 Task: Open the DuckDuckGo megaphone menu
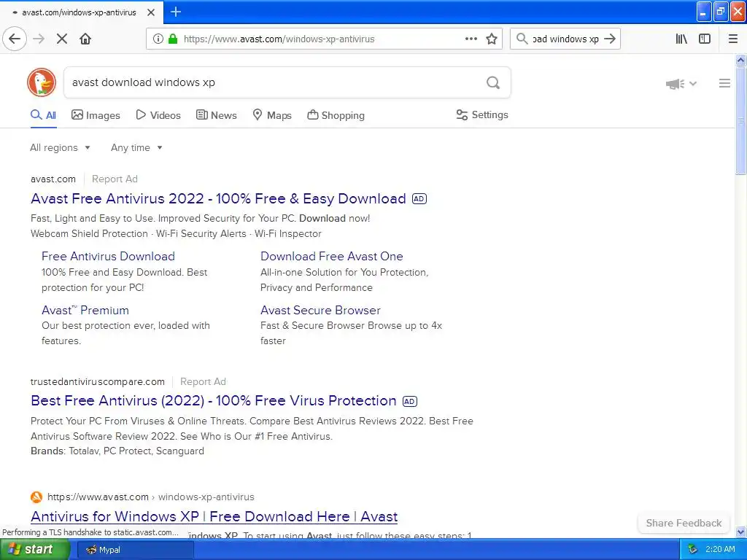coord(681,84)
